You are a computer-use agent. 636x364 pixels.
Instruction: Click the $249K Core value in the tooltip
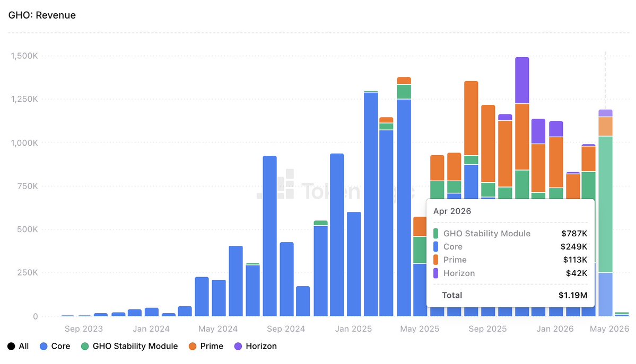coord(574,246)
